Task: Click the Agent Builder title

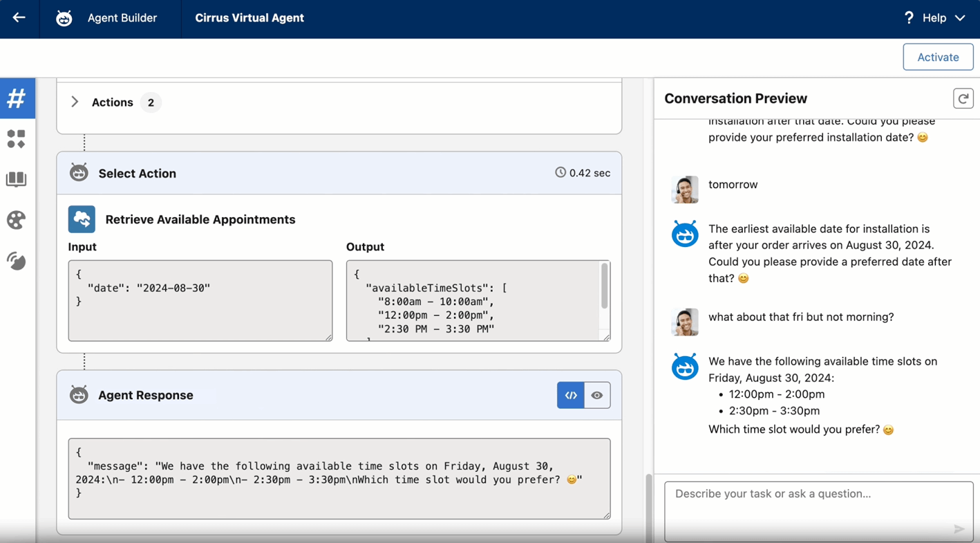Action: pos(122,18)
